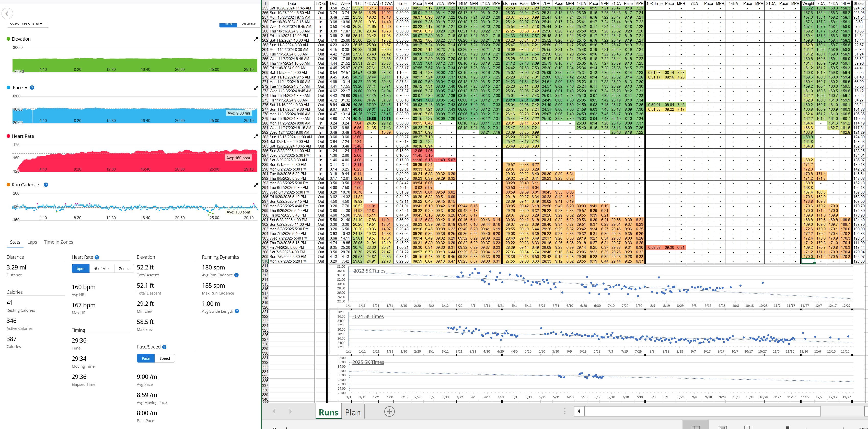Open help icon beside Heart Rate stats heading

coord(97,257)
